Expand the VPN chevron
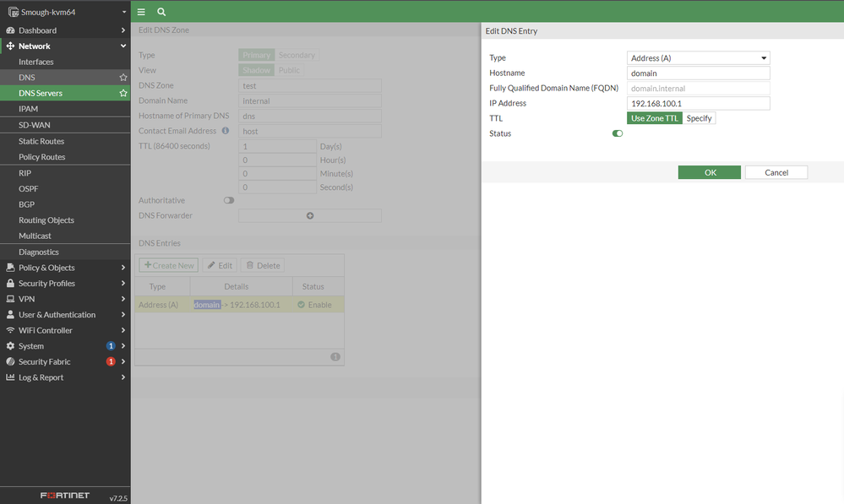 pos(123,299)
